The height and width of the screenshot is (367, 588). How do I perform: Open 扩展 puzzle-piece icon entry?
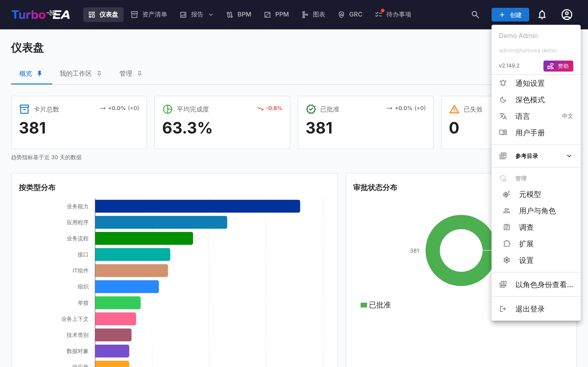[506, 244]
